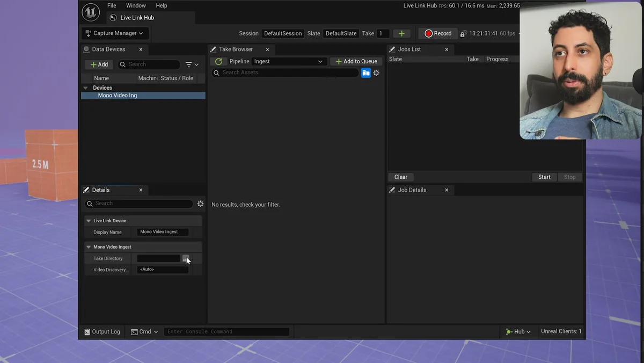Open the Capture Manager dropdown
The height and width of the screenshot is (363, 644).
pyautogui.click(x=114, y=33)
